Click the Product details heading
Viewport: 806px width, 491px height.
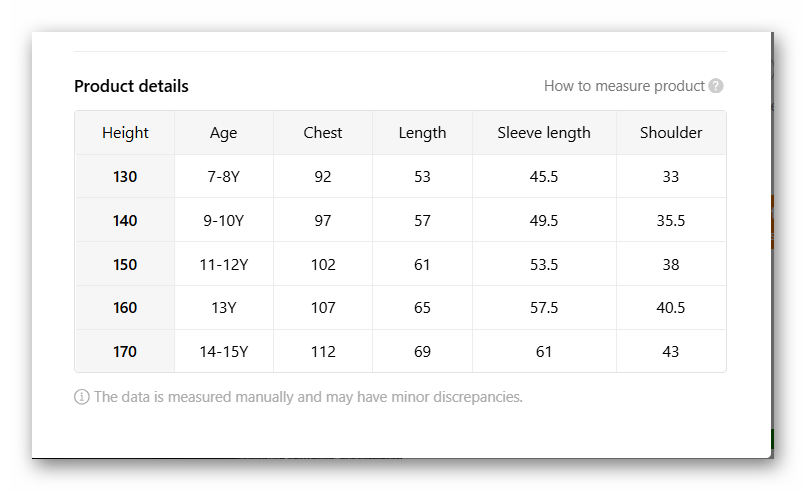[x=131, y=86]
